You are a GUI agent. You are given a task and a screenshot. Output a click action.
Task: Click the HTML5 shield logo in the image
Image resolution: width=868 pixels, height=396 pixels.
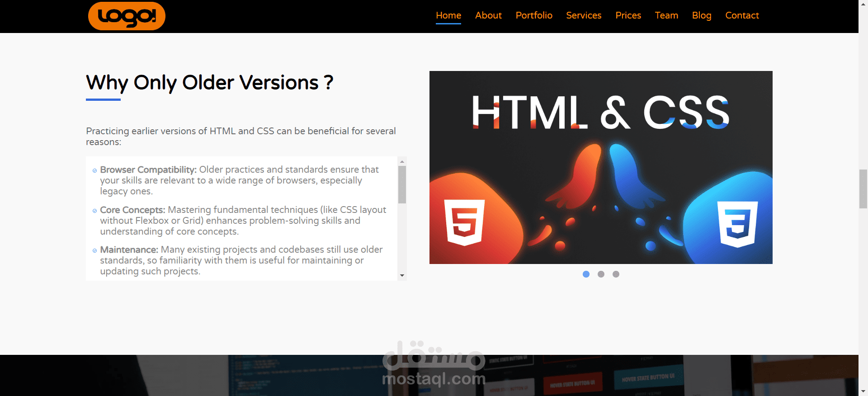click(x=464, y=222)
